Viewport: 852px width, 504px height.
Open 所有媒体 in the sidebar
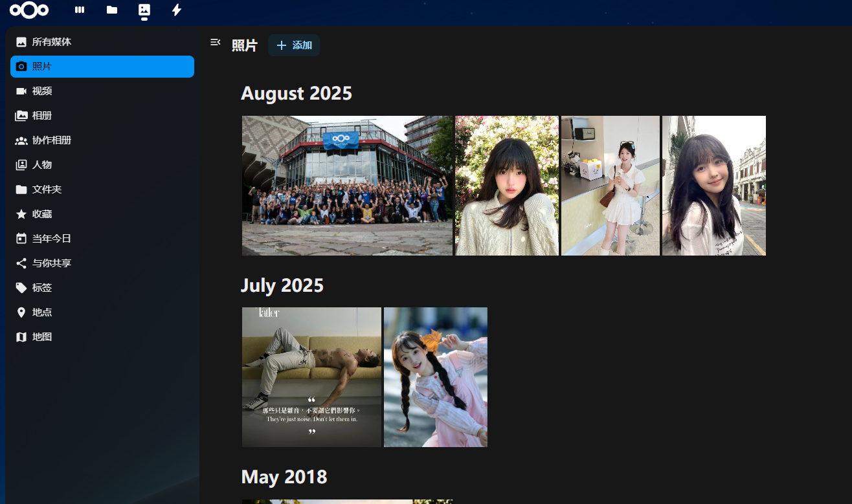click(102, 42)
